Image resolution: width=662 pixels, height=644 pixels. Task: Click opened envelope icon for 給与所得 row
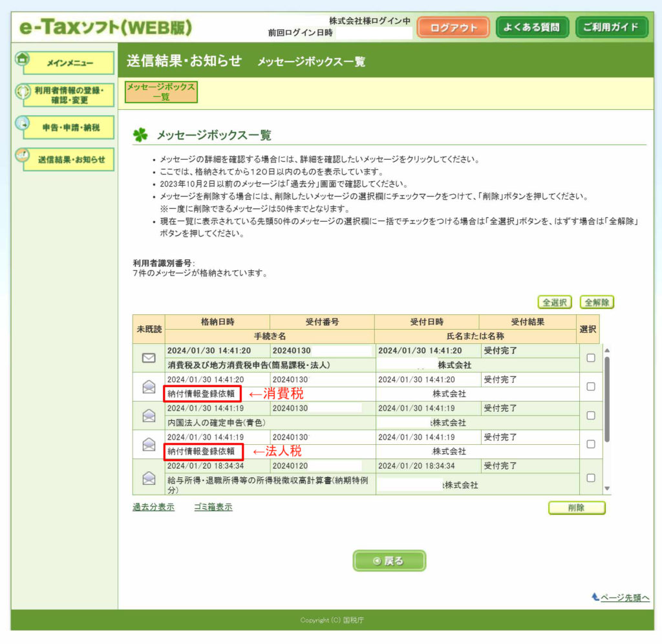coord(149,478)
